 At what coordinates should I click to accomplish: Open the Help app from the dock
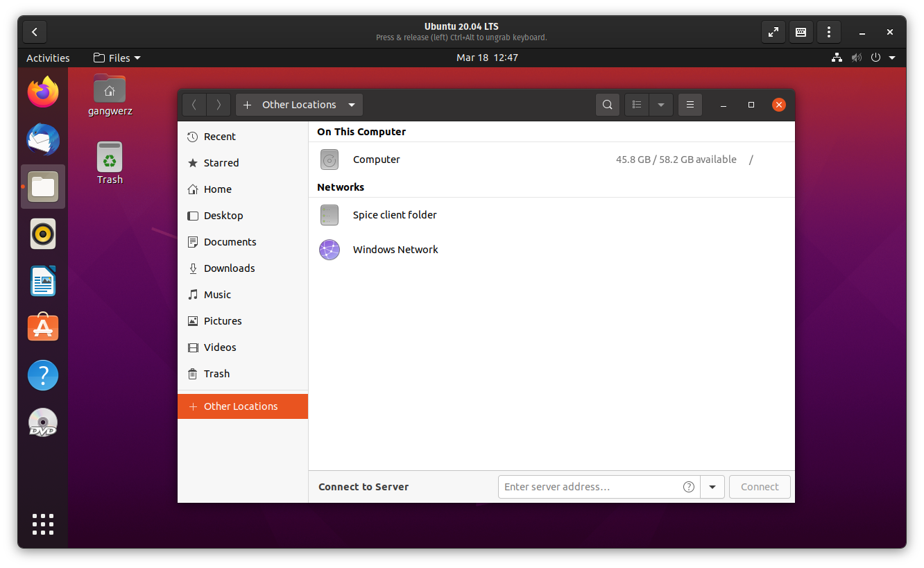point(43,375)
